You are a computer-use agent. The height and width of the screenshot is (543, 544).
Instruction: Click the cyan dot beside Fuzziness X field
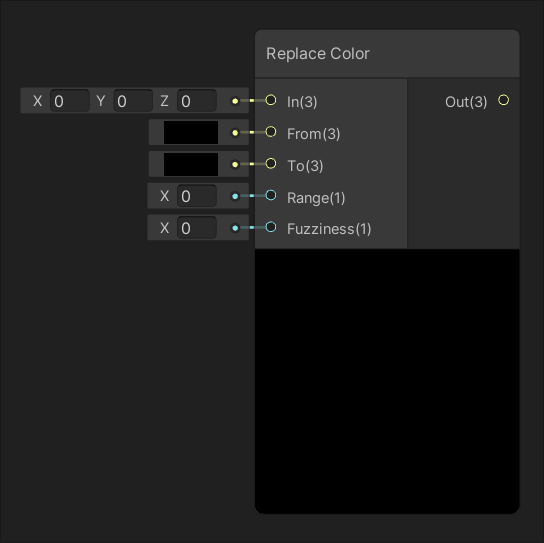[x=235, y=228]
